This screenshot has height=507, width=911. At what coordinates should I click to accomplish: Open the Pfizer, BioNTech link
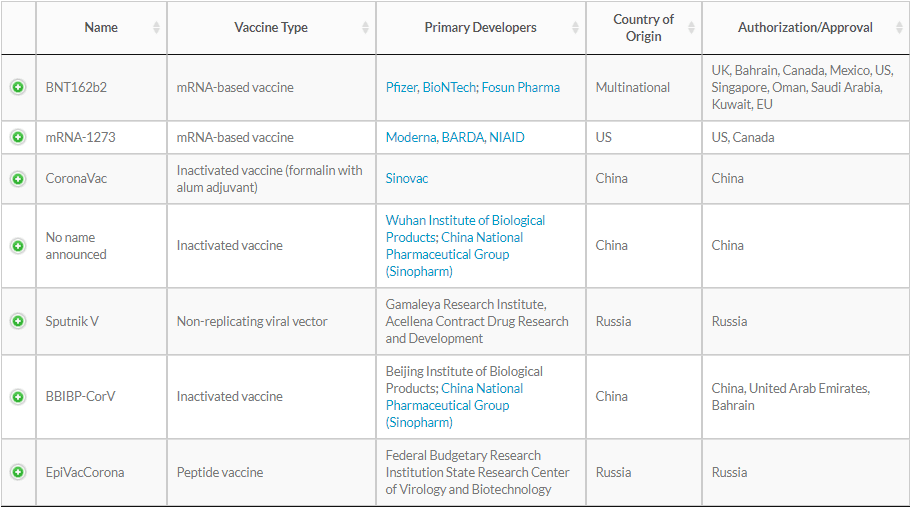pos(431,87)
